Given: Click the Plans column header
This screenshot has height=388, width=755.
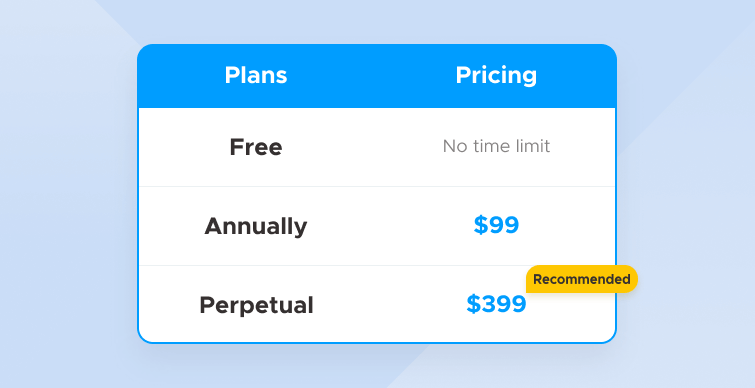Looking at the screenshot, I should click(256, 76).
